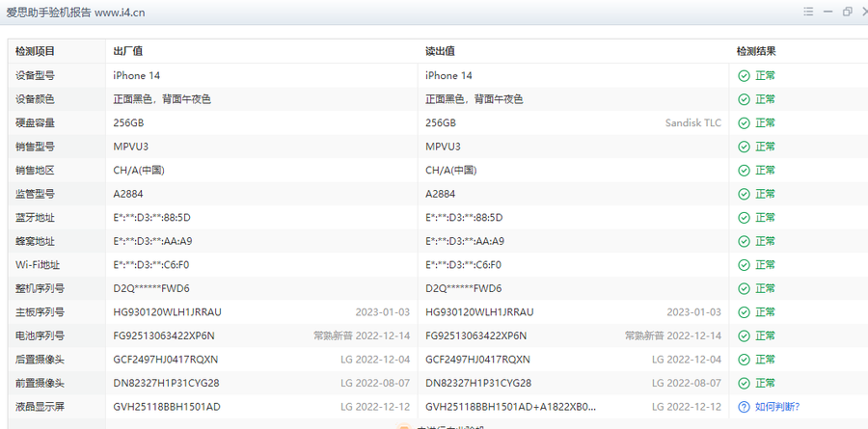Click factory value 正面黑色,背面午夜色
Viewport: 868px width, 429px height.
162,99
